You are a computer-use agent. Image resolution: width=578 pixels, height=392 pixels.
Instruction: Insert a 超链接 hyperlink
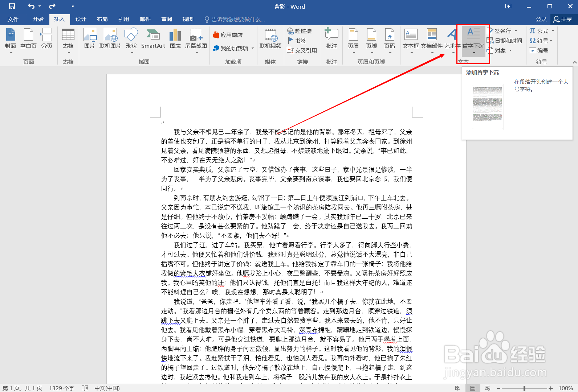coord(300,31)
